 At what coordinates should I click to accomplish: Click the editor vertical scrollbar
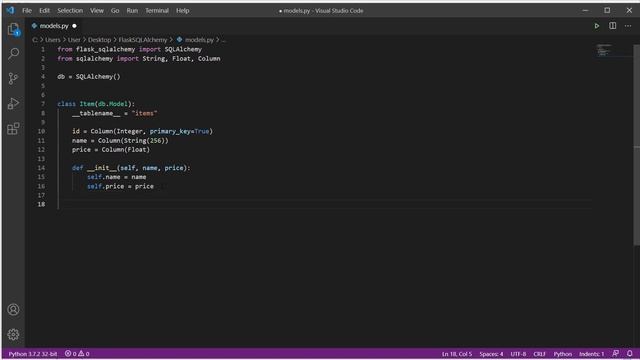[636, 145]
